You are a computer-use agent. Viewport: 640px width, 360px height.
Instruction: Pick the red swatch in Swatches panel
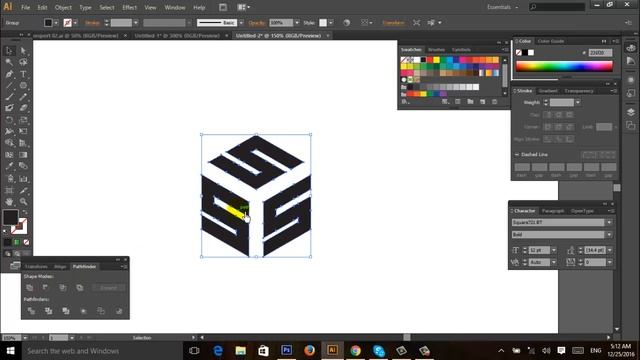tap(430, 60)
